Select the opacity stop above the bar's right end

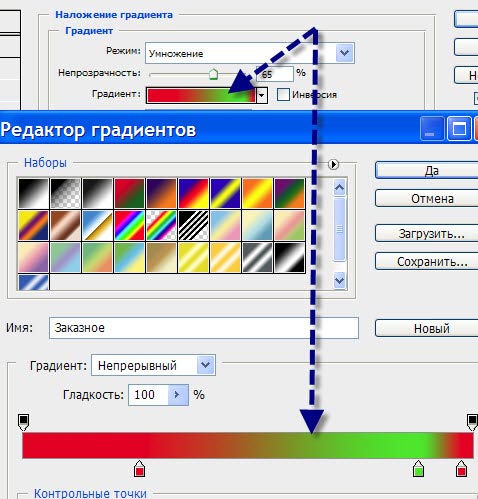[x=472, y=422]
